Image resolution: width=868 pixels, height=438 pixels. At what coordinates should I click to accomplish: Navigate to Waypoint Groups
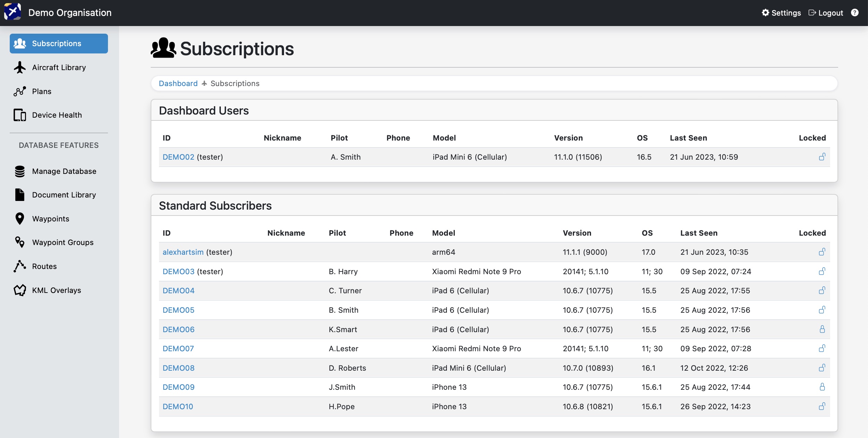tap(59, 242)
